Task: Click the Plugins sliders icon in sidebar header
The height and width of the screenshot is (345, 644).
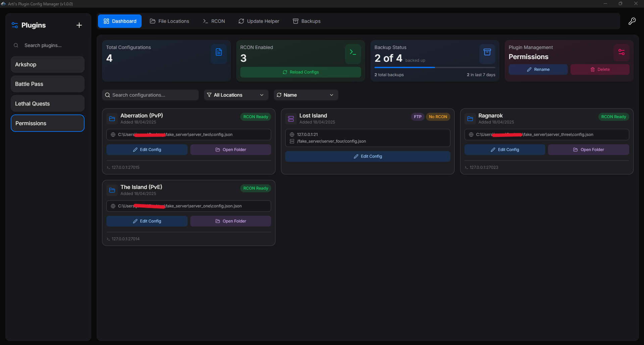Action: (15, 25)
